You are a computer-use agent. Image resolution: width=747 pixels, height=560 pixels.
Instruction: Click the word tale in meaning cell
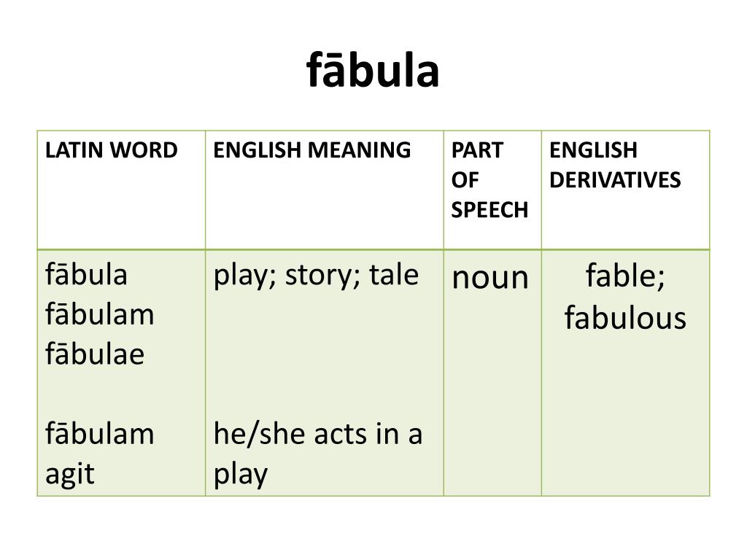click(x=394, y=274)
